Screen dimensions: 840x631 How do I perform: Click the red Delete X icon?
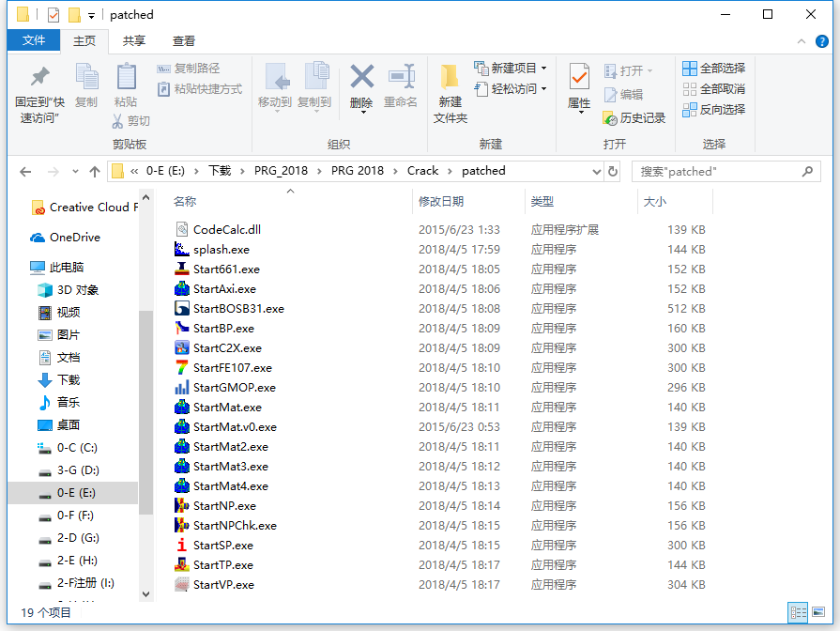362,76
